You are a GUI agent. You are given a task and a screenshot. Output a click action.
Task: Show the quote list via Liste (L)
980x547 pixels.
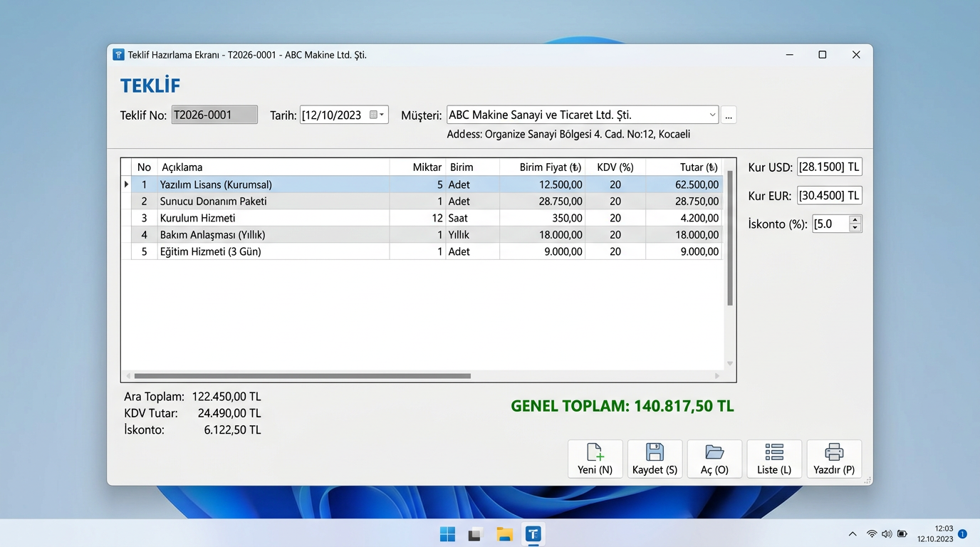pyautogui.click(x=774, y=459)
